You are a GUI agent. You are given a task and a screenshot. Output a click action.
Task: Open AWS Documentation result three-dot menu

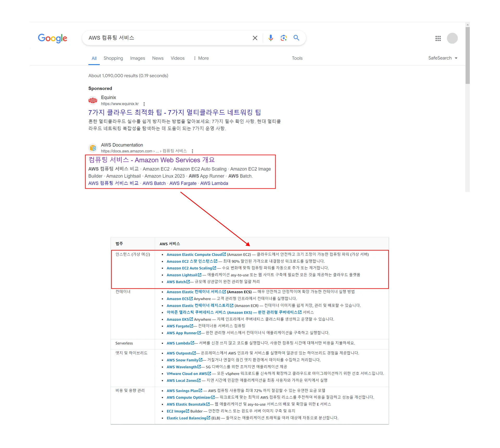click(192, 151)
